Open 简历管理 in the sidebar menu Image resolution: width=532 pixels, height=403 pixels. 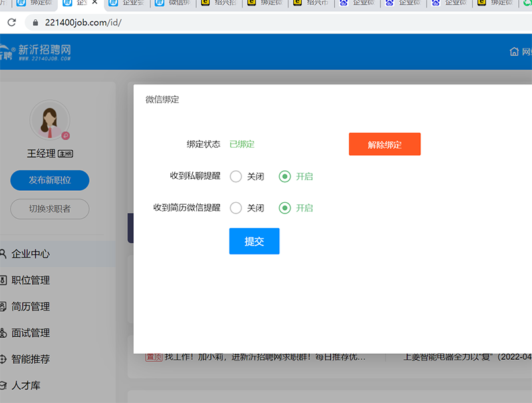pyautogui.click(x=31, y=307)
